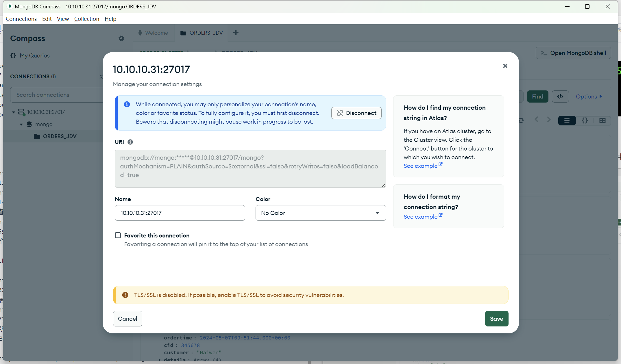
Task: Select the table view icon
Action: pos(602,120)
